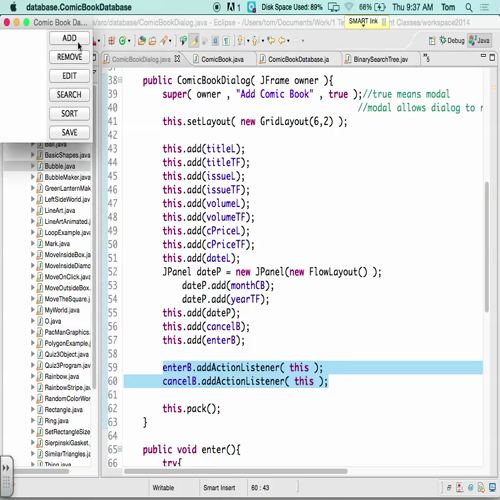The width and height of the screenshot is (500, 500).
Task: Expand Mark.java tree node
Action: coord(33,244)
